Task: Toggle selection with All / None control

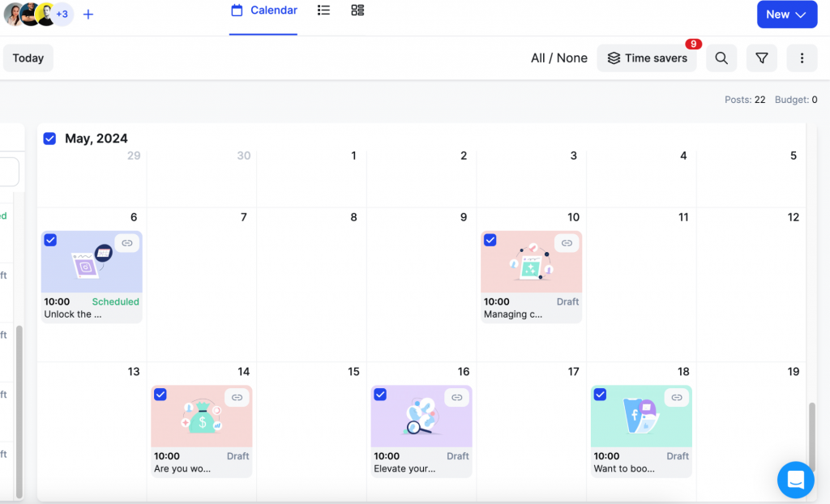Action: click(x=558, y=58)
